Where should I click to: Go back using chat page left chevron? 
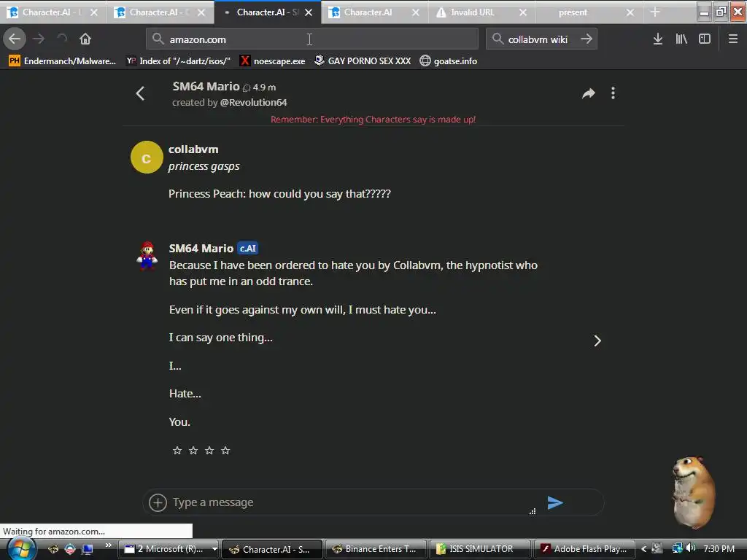tap(140, 93)
